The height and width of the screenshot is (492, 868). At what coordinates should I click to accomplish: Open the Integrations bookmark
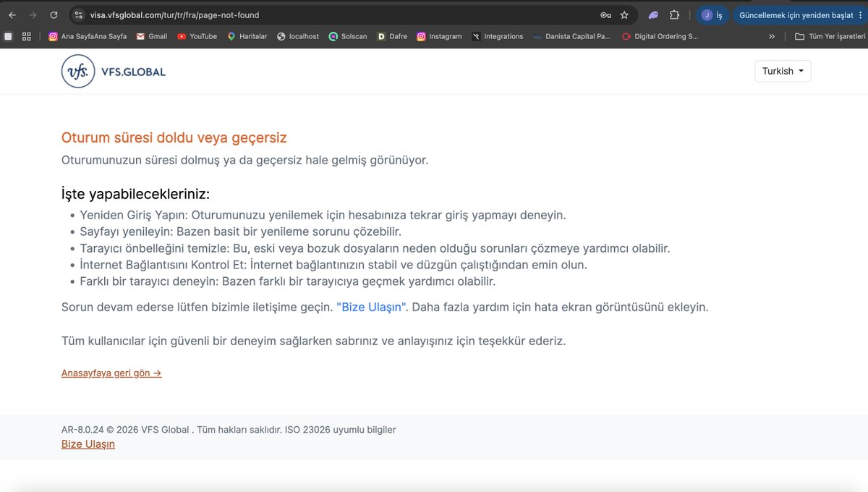coord(497,36)
